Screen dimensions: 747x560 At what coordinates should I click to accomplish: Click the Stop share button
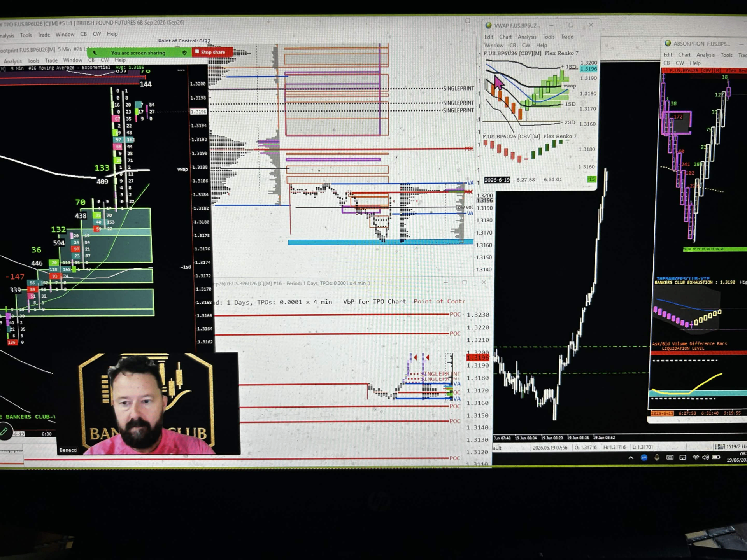[x=213, y=52]
